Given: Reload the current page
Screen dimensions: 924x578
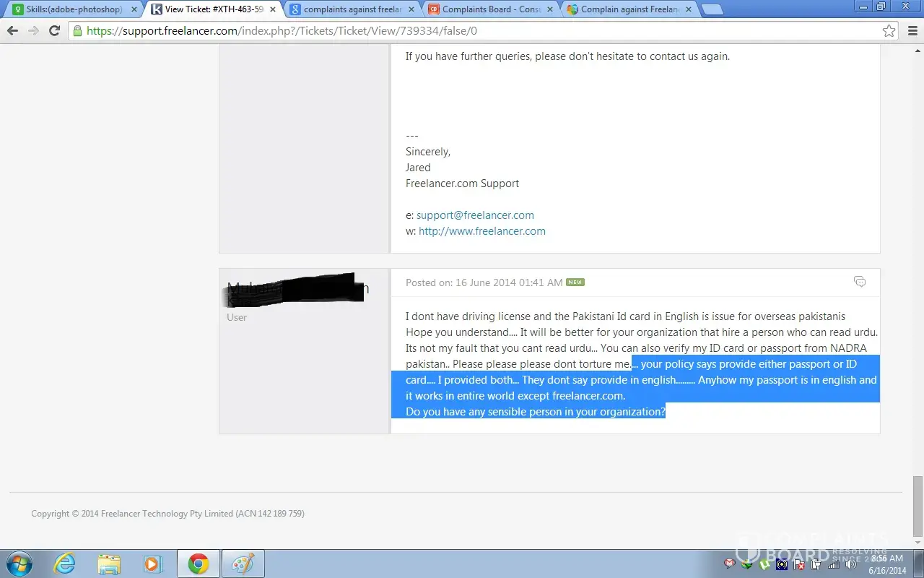Looking at the screenshot, I should point(54,31).
